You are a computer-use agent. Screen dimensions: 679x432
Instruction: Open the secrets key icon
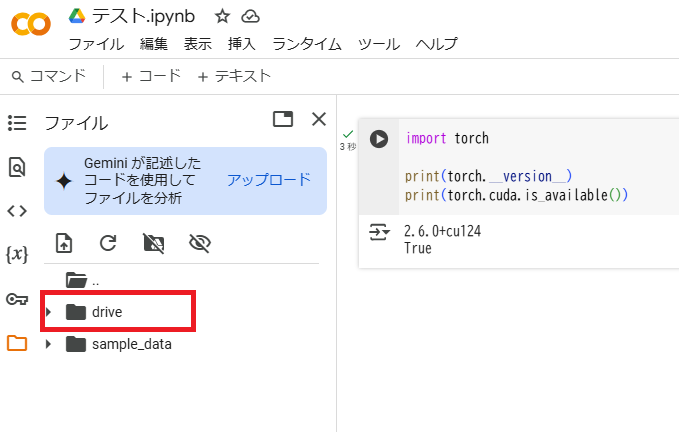coord(17,299)
